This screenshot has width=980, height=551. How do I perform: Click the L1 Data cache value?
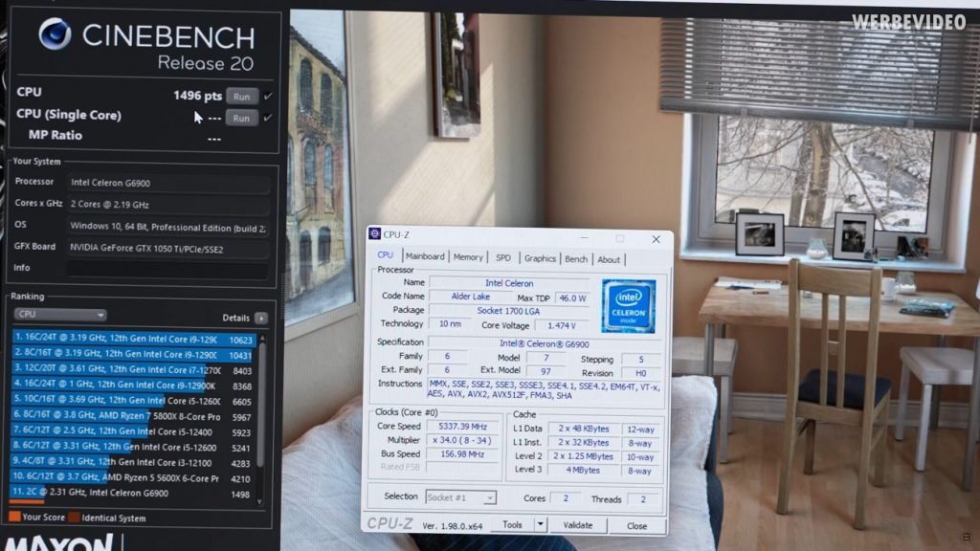tap(584, 429)
